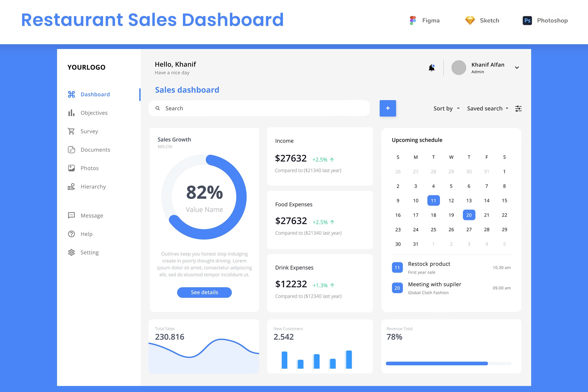Open the filter settings icon beside Saved search
Screen dimensions: 588x392
click(518, 108)
